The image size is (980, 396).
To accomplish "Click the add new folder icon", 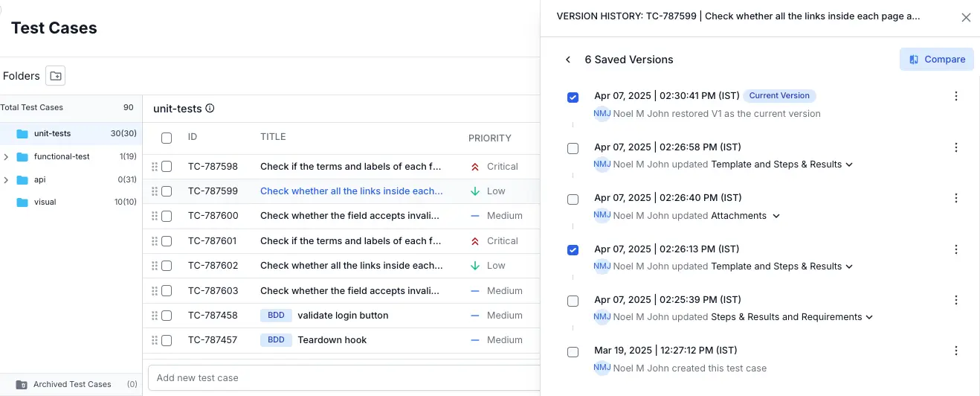I will 55,76.
